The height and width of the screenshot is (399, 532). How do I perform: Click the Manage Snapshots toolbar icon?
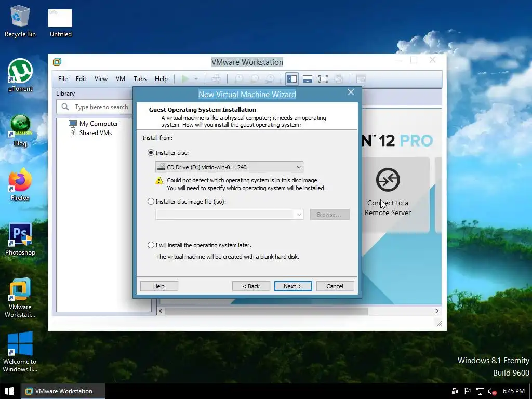[270, 79]
